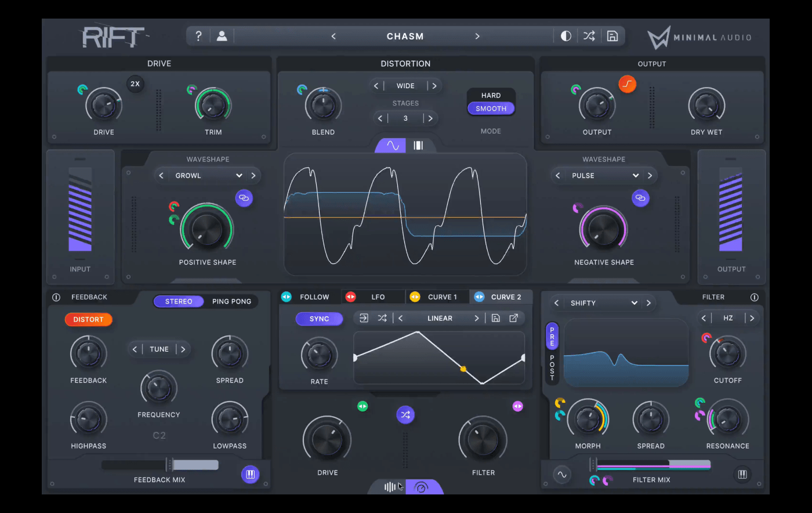Go to previous preset before CHASM

[333, 36]
